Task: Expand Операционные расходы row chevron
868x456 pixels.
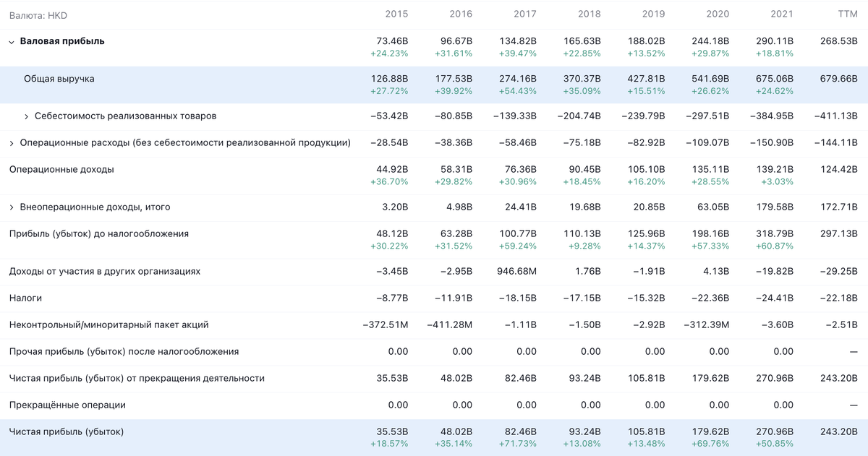Action: coord(12,143)
